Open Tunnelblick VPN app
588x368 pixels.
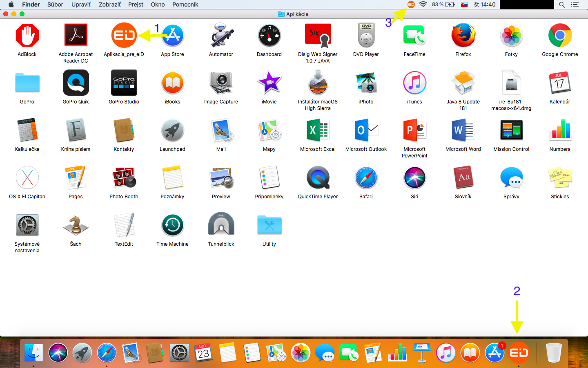point(221,224)
